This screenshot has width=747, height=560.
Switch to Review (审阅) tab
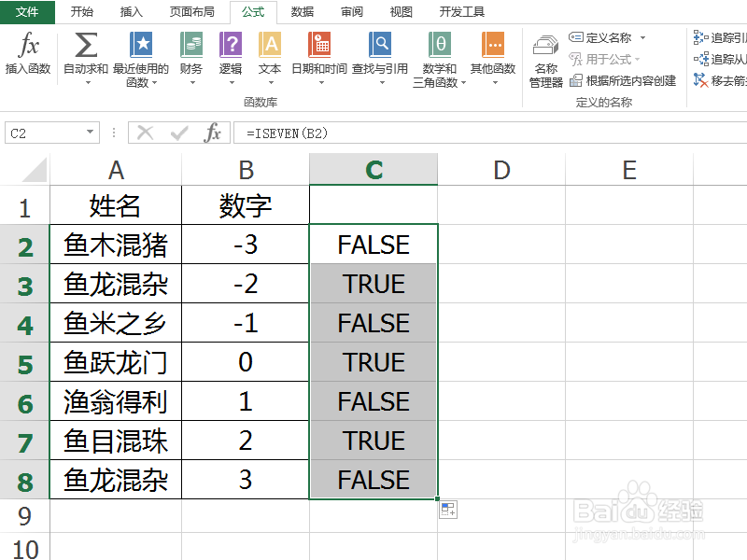click(352, 12)
